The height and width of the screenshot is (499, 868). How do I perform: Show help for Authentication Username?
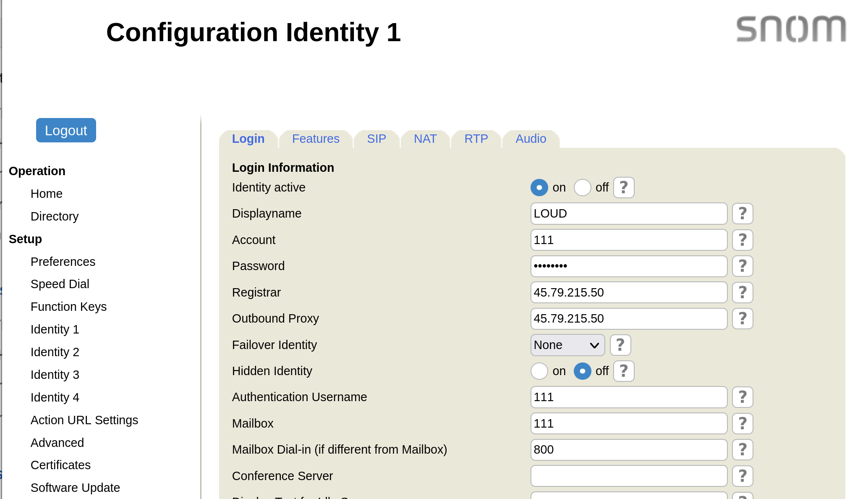click(742, 397)
